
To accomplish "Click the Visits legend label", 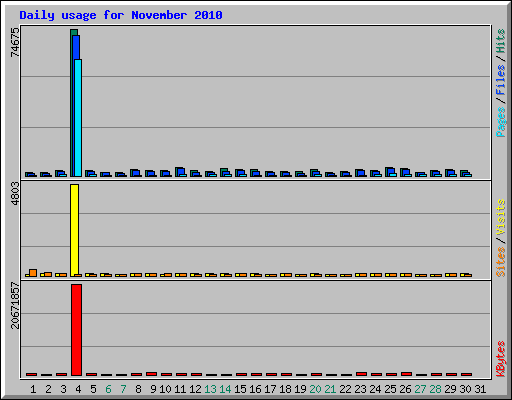I will [x=500, y=218].
